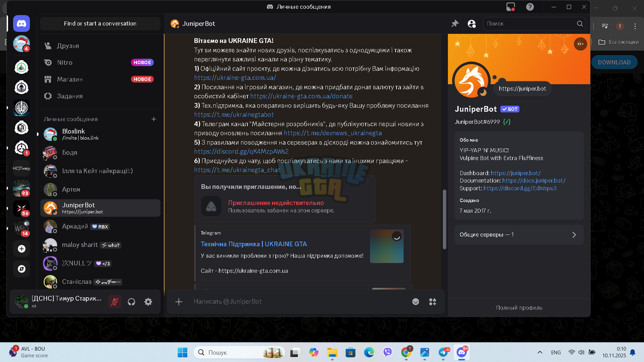Toggle deafen headphones
644x362 pixels.
pyautogui.click(x=131, y=302)
